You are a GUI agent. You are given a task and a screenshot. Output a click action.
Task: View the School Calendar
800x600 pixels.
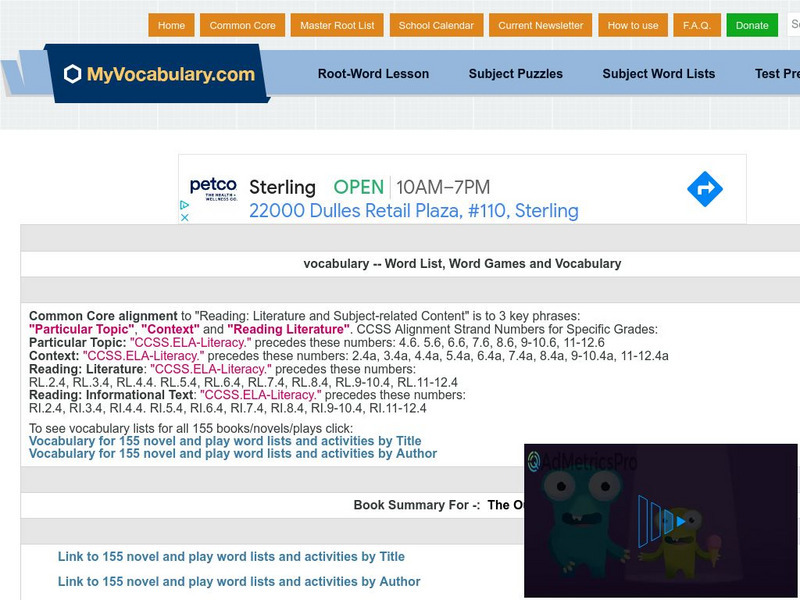tap(436, 25)
